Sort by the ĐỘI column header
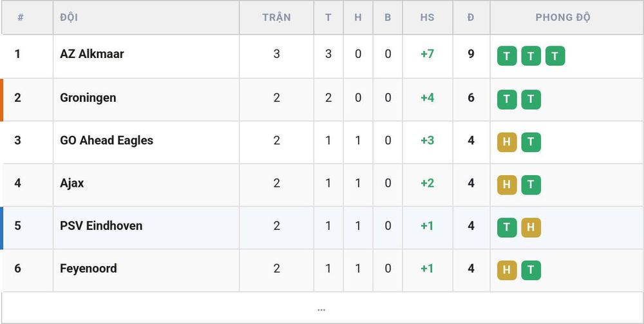This screenshot has width=644, height=324. coord(69,17)
